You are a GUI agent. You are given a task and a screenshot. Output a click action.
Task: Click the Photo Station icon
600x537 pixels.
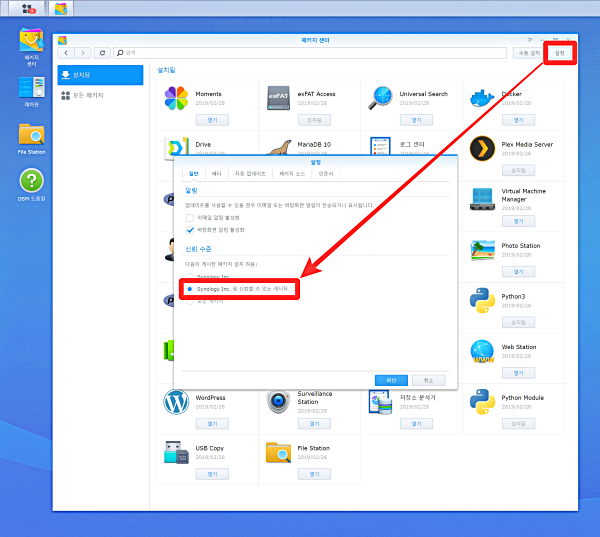tap(482, 250)
